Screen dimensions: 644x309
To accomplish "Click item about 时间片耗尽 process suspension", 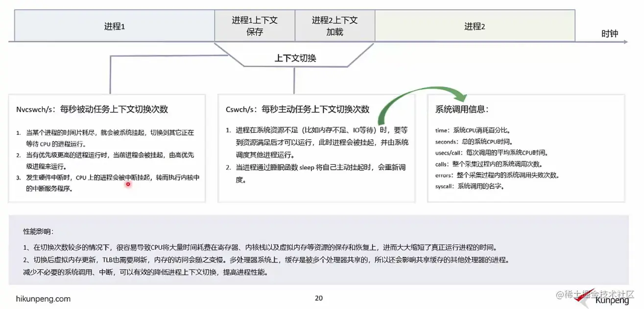I will (106, 138).
